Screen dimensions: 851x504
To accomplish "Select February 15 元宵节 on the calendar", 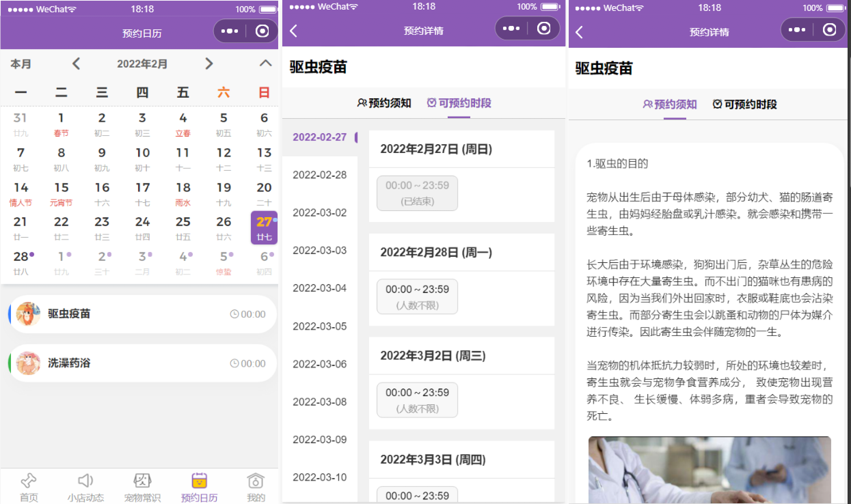I will pyautogui.click(x=61, y=194).
